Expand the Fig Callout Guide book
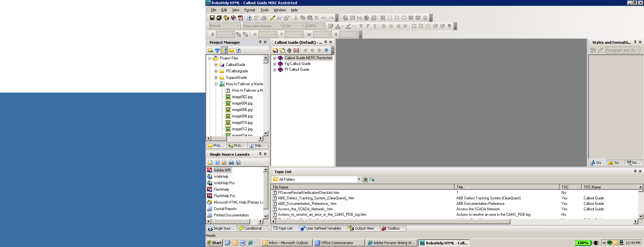Screen dimensions: 644x247 click(274, 64)
